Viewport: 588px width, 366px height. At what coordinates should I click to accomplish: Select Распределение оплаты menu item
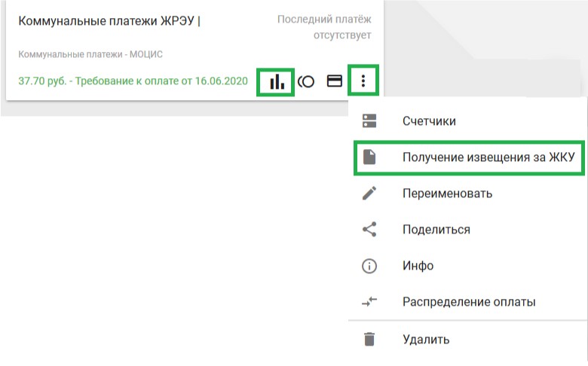(x=468, y=302)
